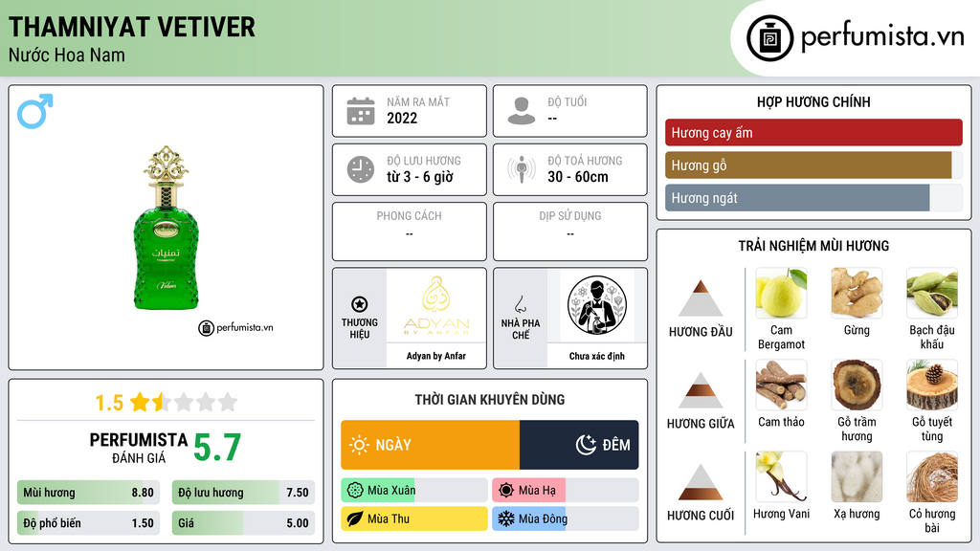980x551 pixels.
Task: Click the Thamniyat Vetiver title
Action: (132, 27)
